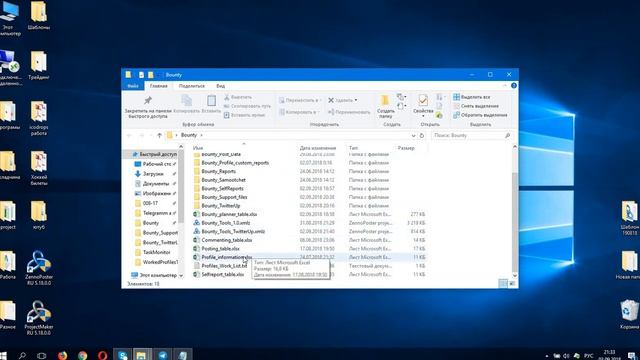Switch to large icons view in status bar
Viewport: 640px width, 360px height.
click(512, 284)
